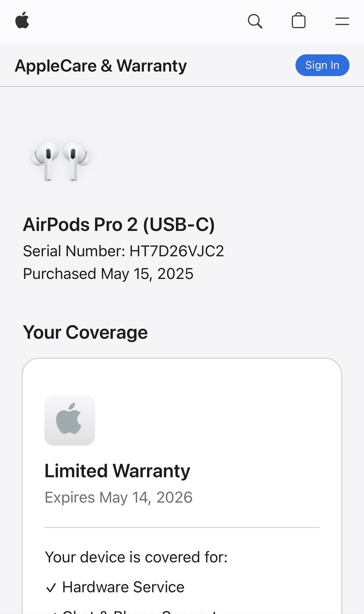Screen dimensions: 364x614
Task: Click the 'Serial Number:' label
Action: (x=74, y=251)
